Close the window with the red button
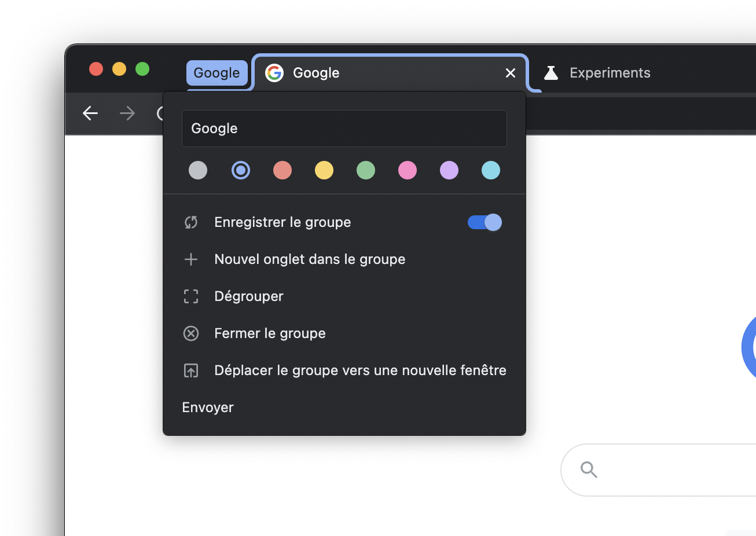The image size is (756, 536). (96, 69)
